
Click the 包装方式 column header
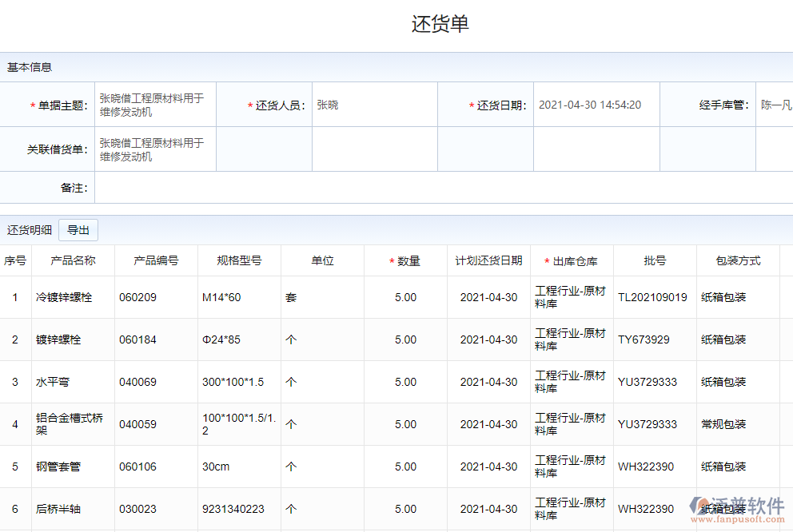(x=738, y=260)
